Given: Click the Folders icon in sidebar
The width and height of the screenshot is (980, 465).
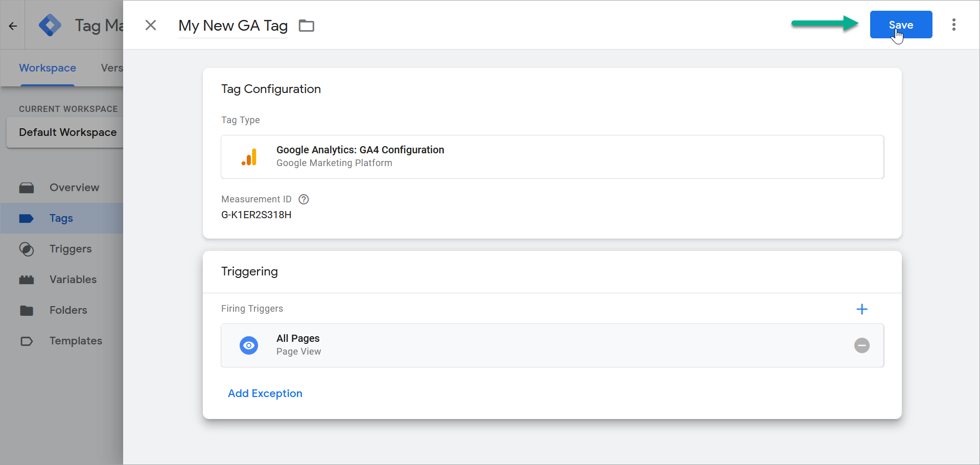Looking at the screenshot, I should point(27,311).
